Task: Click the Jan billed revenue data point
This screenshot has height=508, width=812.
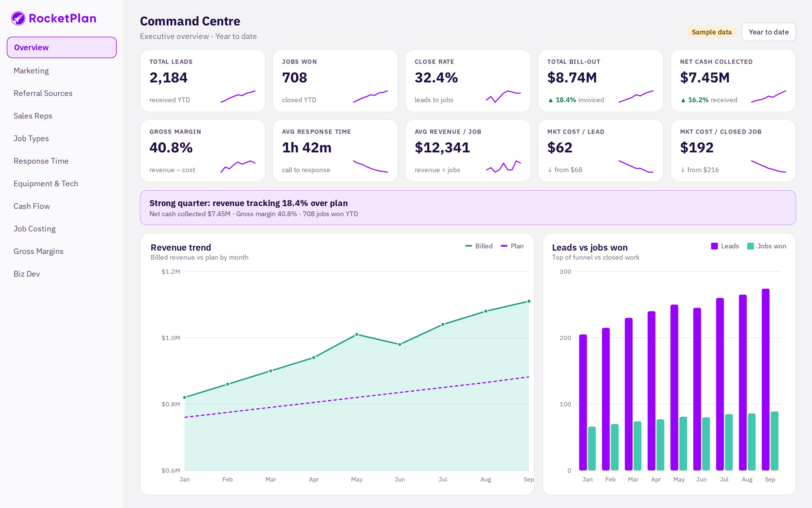Action: [185, 397]
